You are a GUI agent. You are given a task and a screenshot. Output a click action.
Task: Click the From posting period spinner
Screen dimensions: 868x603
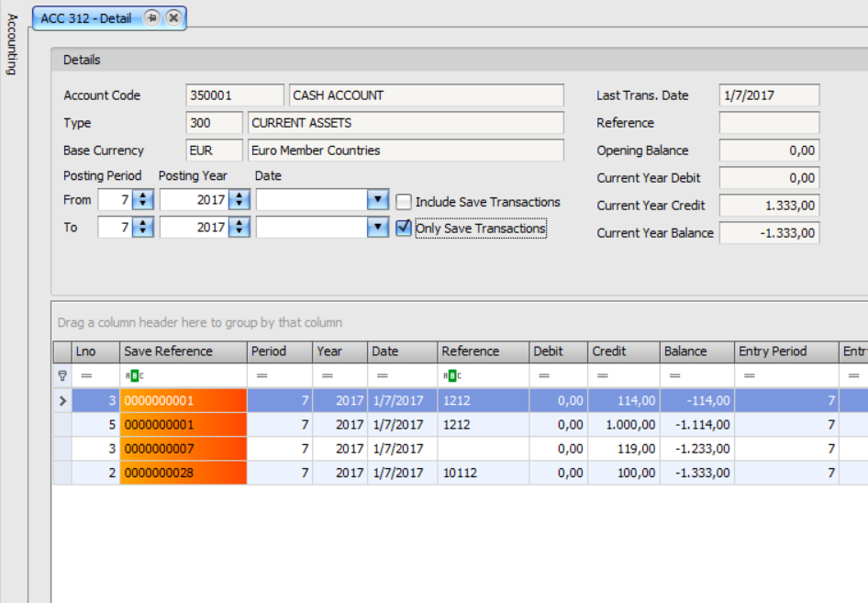[x=142, y=200]
